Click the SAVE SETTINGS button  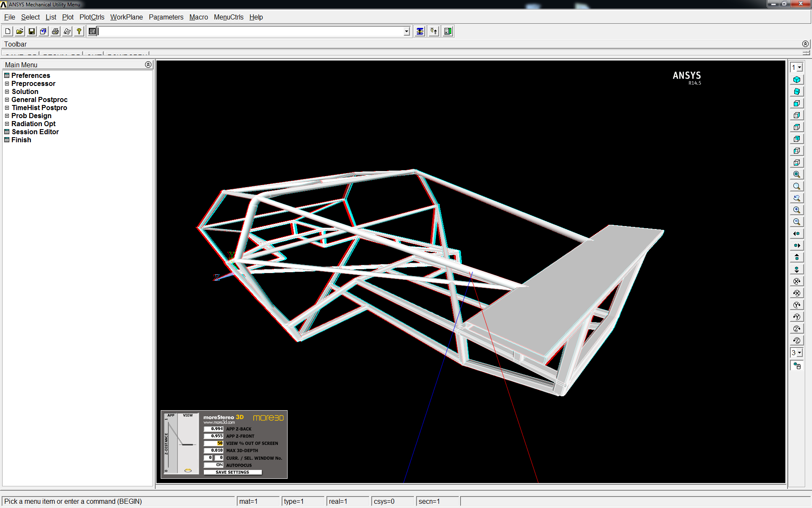point(231,472)
